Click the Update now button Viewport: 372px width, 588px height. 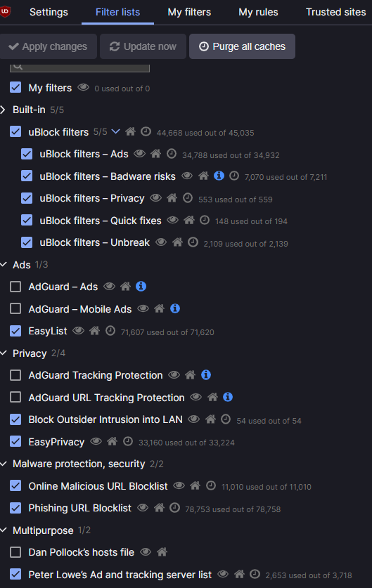click(x=143, y=46)
